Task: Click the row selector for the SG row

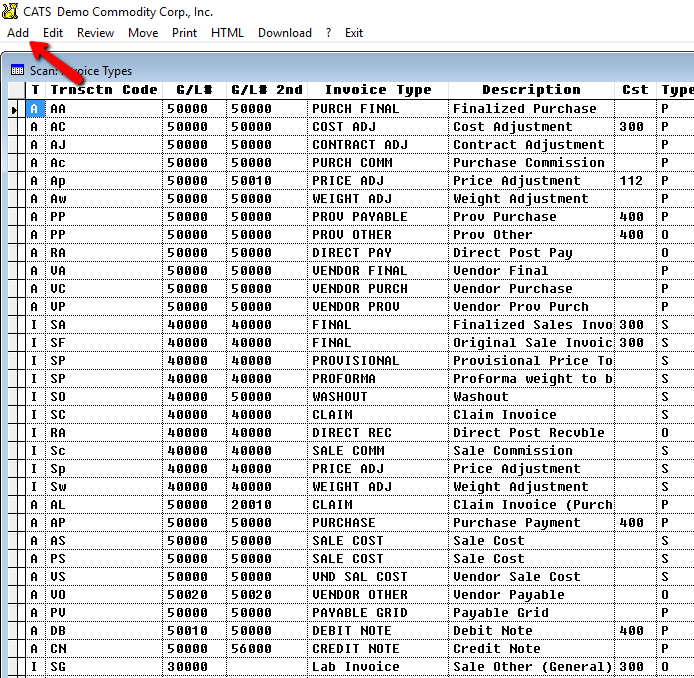Action: click(x=17, y=667)
